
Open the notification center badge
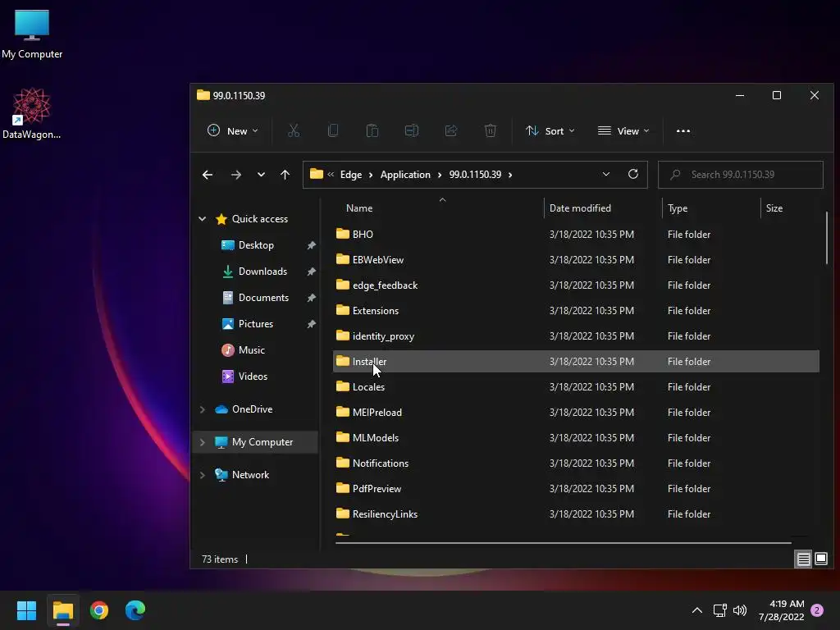817,610
